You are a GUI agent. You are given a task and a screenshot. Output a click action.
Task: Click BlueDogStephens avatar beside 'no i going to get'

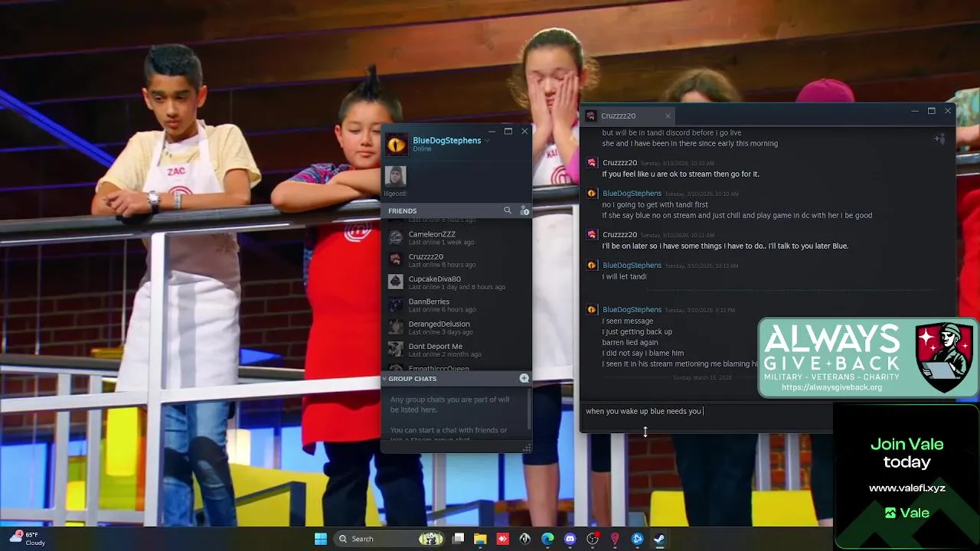(591, 194)
